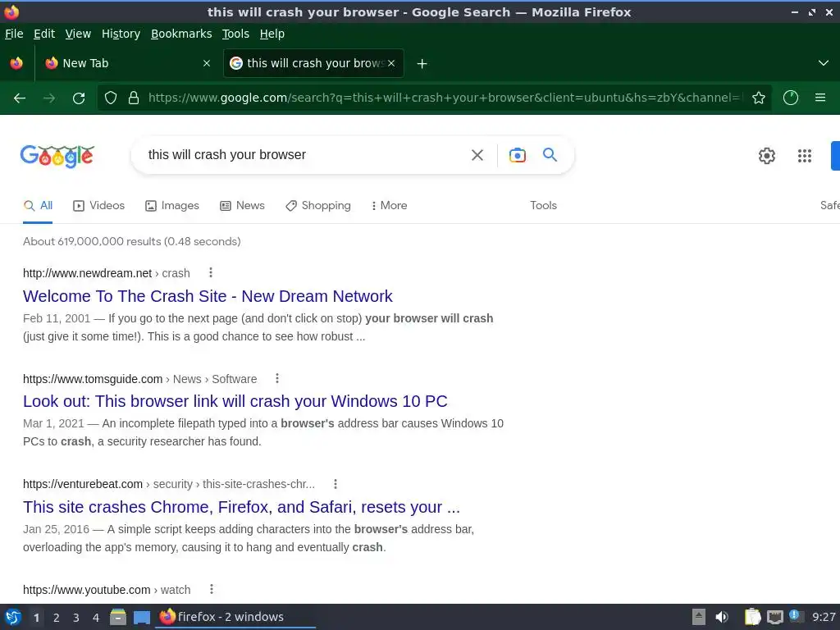The width and height of the screenshot is (840, 630).
Task: Switch to Videos results
Action: [x=98, y=206]
